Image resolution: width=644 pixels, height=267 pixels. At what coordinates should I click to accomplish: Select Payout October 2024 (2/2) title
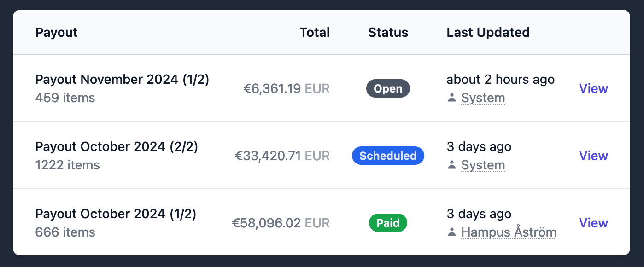pyautogui.click(x=117, y=147)
